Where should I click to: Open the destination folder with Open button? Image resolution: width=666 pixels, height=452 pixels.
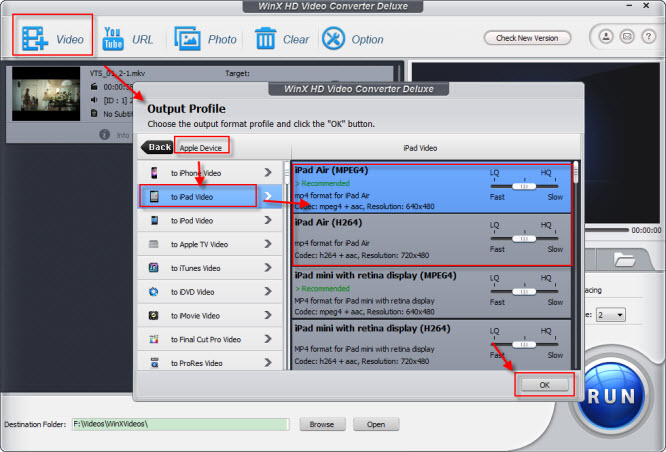tap(376, 424)
